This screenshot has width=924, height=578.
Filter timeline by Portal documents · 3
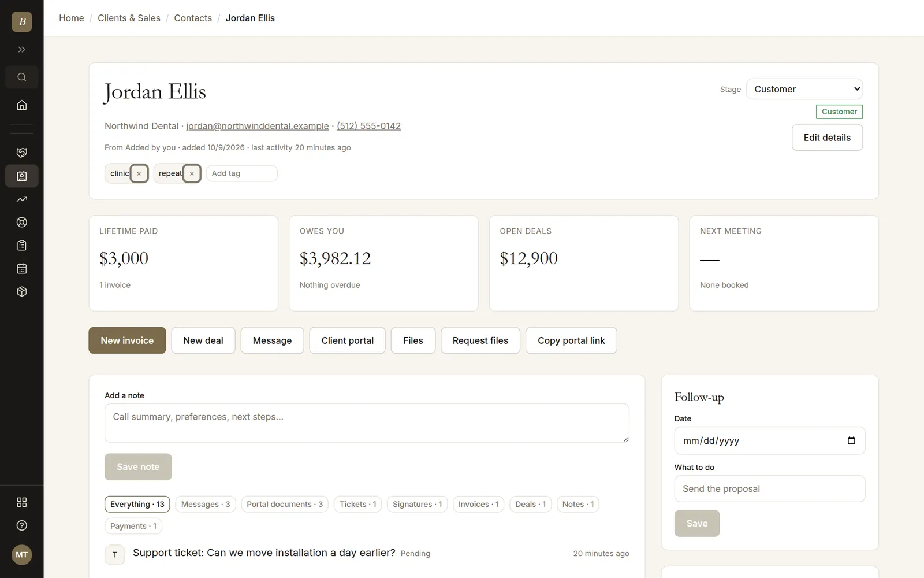pyautogui.click(x=285, y=504)
